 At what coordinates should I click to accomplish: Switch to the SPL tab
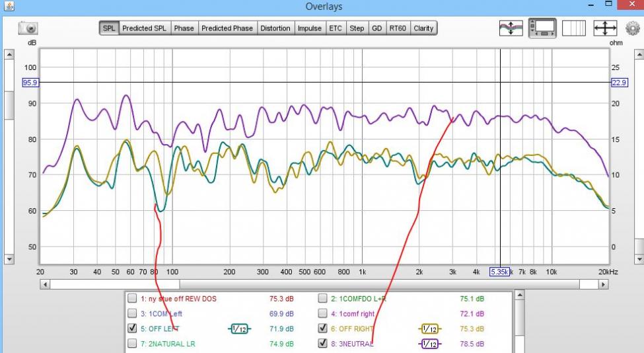pyautogui.click(x=109, y=28)
